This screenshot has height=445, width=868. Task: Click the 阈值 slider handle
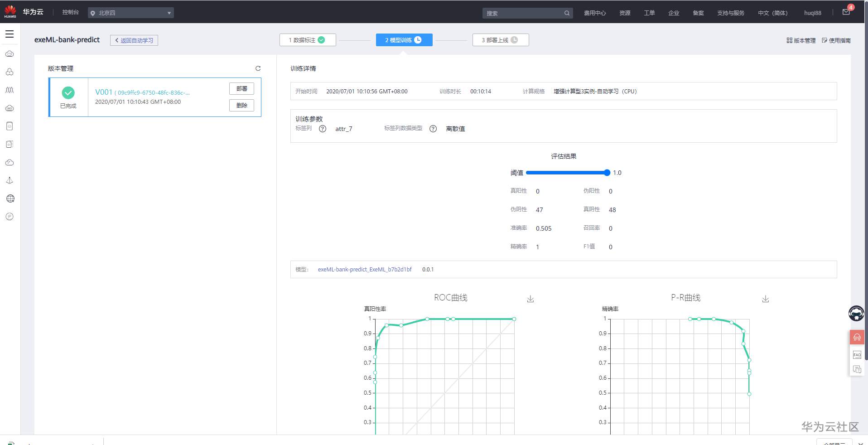tap(607, 173)
